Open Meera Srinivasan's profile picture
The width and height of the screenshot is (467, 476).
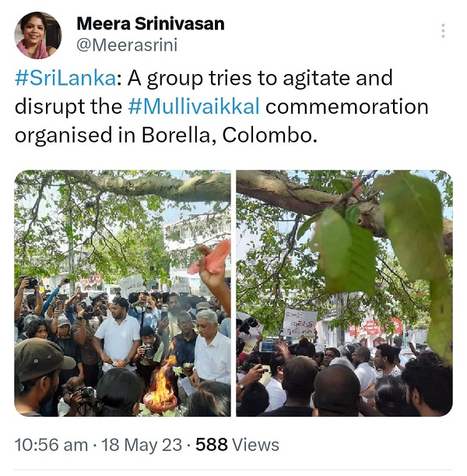[x=38, y=35]
